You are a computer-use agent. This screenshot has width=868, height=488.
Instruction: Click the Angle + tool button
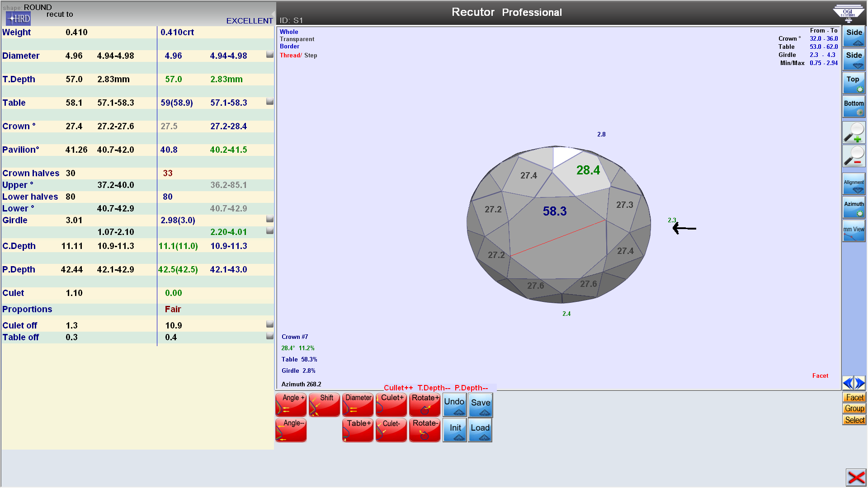click(291, 404)
